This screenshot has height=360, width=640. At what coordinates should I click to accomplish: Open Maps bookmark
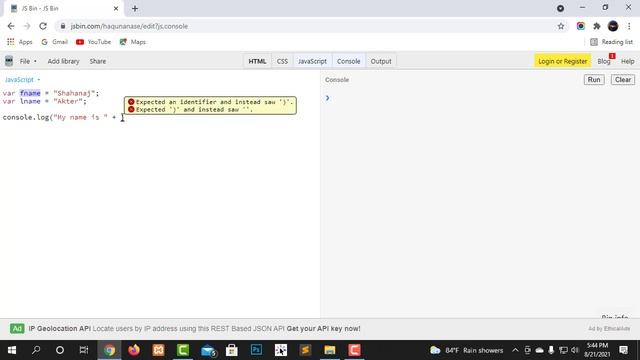[x=133, y=42]
